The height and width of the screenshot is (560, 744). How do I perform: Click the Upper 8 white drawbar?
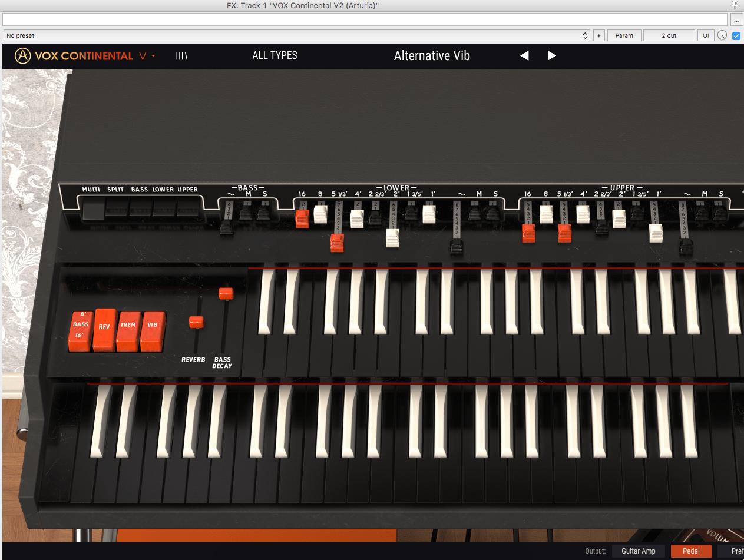(x=546, y=214)
